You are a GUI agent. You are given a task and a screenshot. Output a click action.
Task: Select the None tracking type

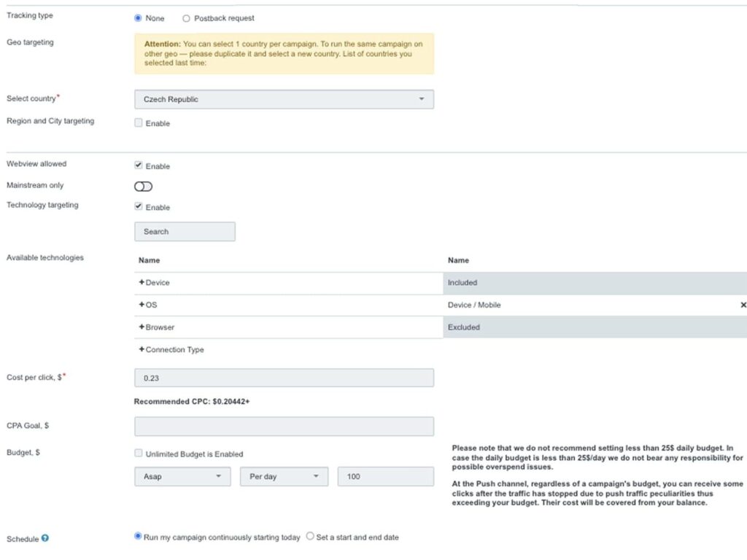(x=139, y=18)
